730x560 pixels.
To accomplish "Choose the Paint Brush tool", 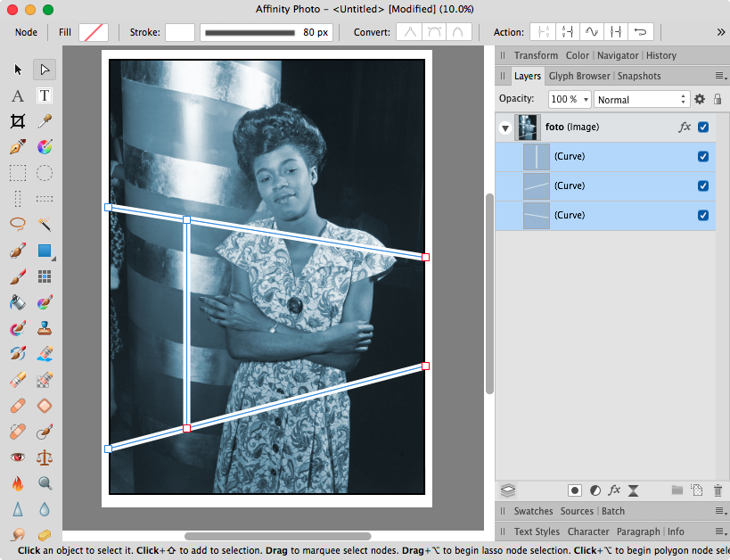I will click(x=18, y=276).
